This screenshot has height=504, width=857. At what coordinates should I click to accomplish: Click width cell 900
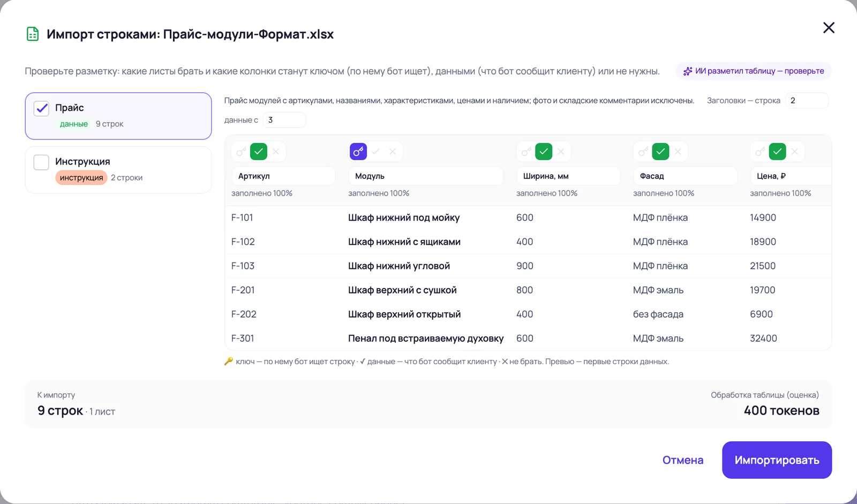click(524, 266)
